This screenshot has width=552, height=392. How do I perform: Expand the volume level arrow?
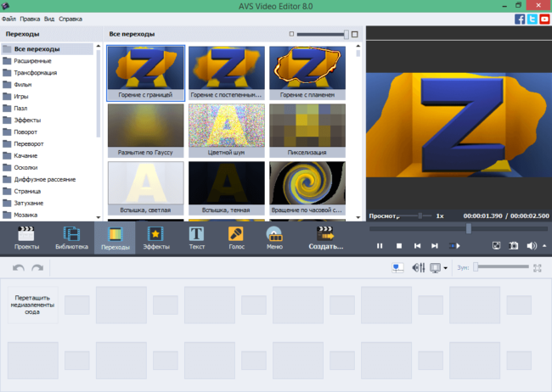point(544,246)
